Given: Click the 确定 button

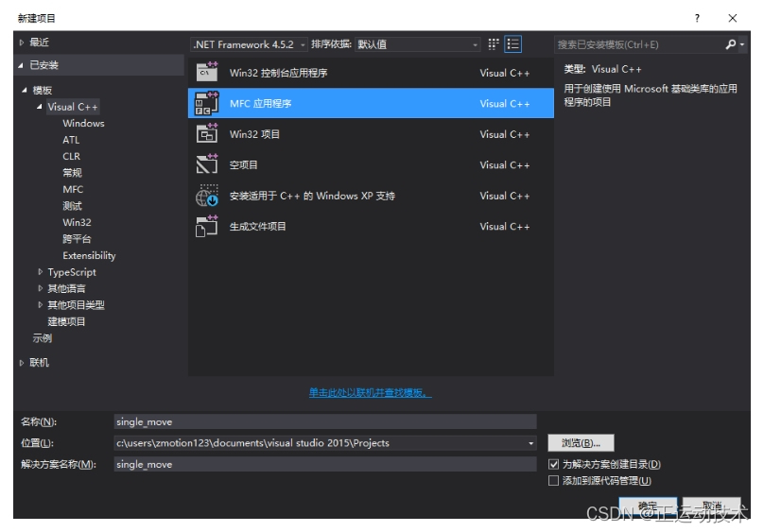Looking at the screenshot, I should [x=648, y=506].
